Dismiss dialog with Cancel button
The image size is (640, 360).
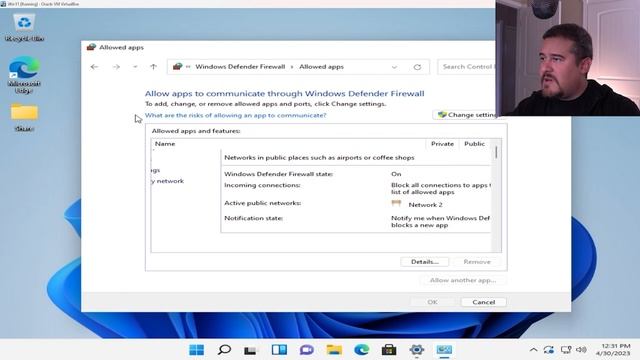pos(484,302)
